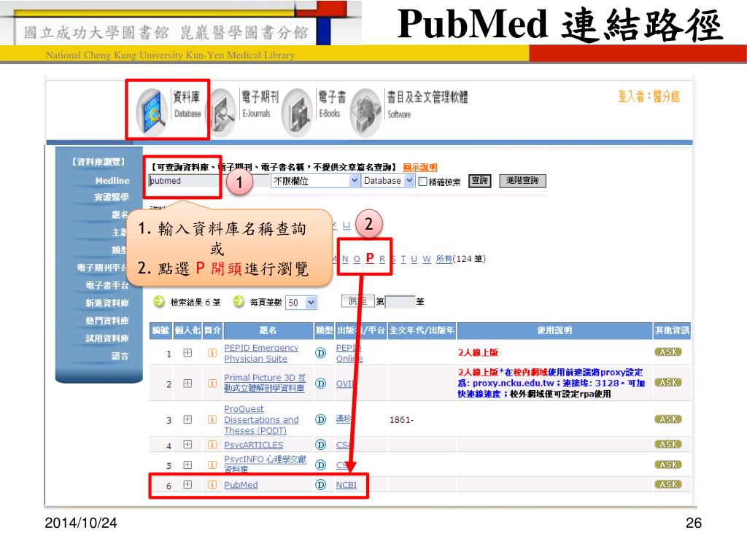Select 新進資料庫 in the sidebar
Image resolution: width=747 pixels, height=560 pixels.
click(x=107, y=303)
